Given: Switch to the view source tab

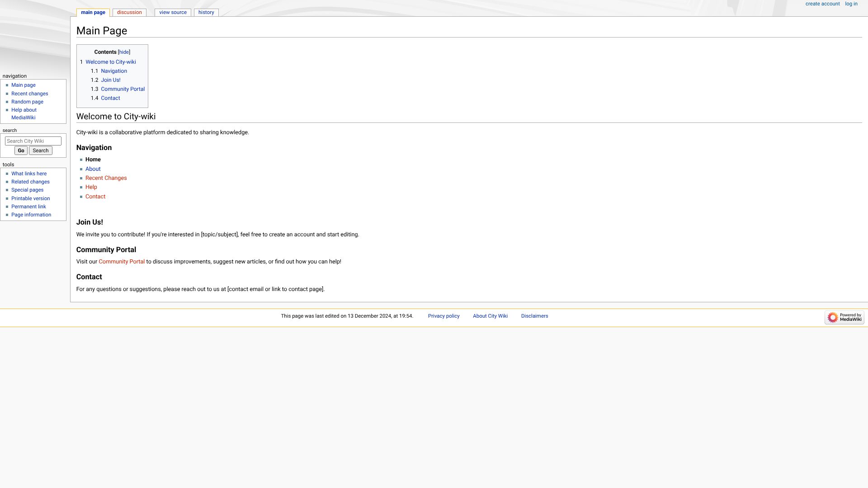Looking at the screenshot, I should [x=173, y=13].
